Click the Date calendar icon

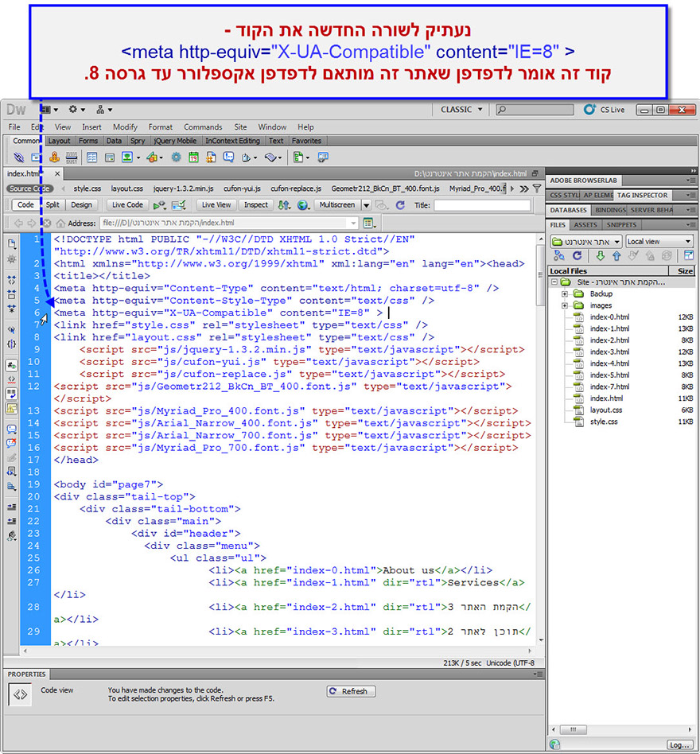point(193,157)
